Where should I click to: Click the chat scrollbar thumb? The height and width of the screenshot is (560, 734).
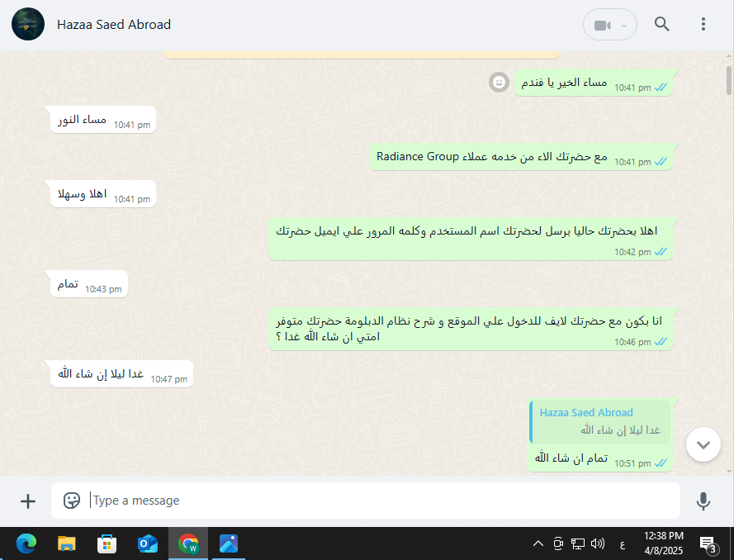pyautogui.click(x=729, y=80)
